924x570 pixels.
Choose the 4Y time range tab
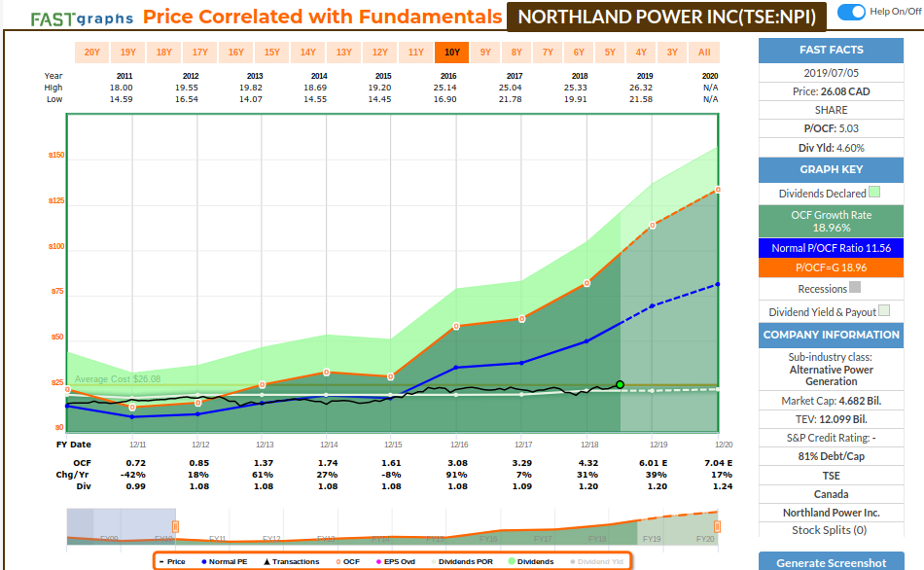[x=641, y=53]
